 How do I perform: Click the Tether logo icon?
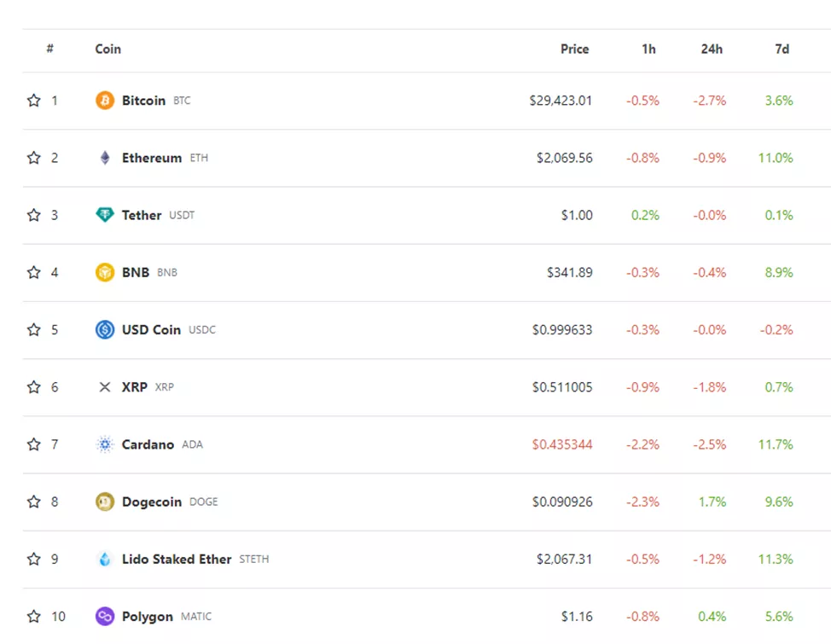(x=105, y=215)
